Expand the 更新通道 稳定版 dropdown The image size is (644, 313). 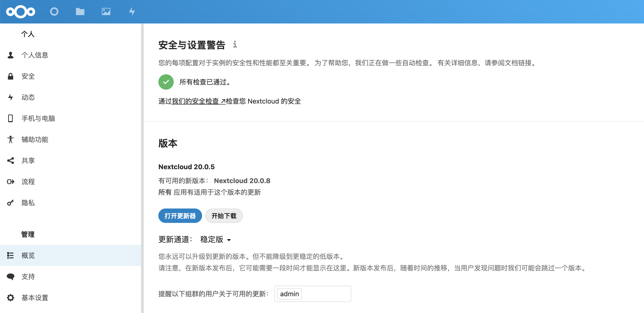215,239
